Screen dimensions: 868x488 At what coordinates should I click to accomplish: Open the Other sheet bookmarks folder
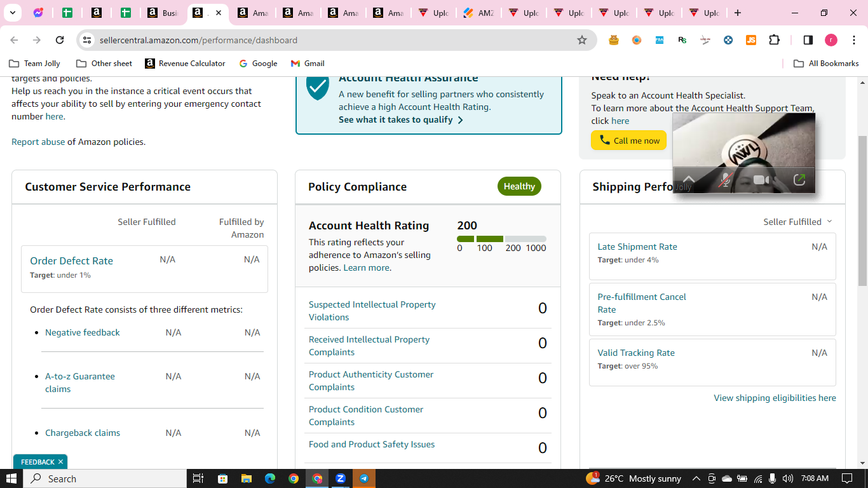click(104, 64)
